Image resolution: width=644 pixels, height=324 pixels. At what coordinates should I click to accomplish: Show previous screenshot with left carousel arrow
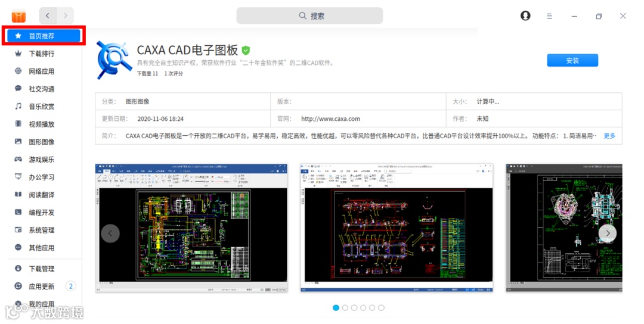point(110,233)
